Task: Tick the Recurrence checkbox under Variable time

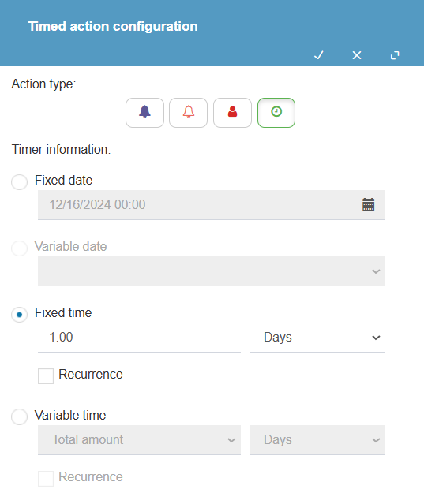Action: (46, 479)
